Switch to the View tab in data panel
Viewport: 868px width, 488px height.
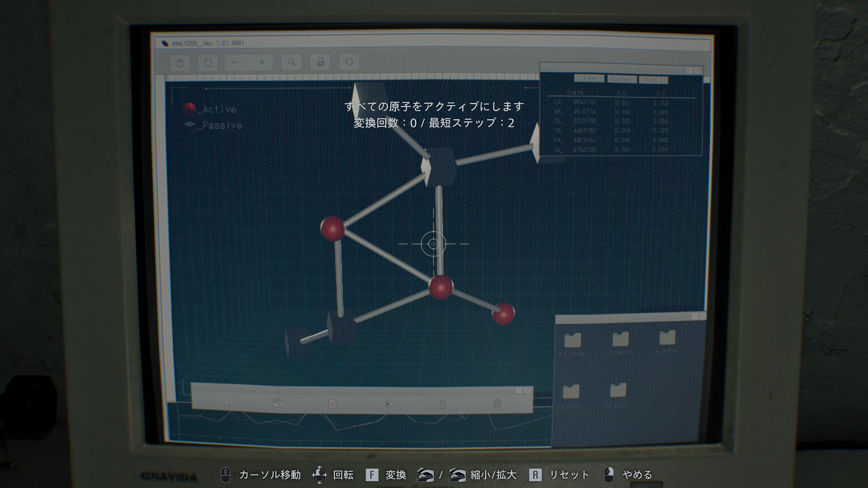(589, 78)
